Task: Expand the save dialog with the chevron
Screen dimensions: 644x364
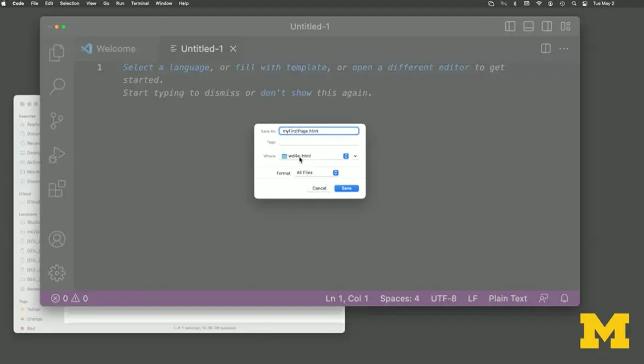Action: (354, 156)
